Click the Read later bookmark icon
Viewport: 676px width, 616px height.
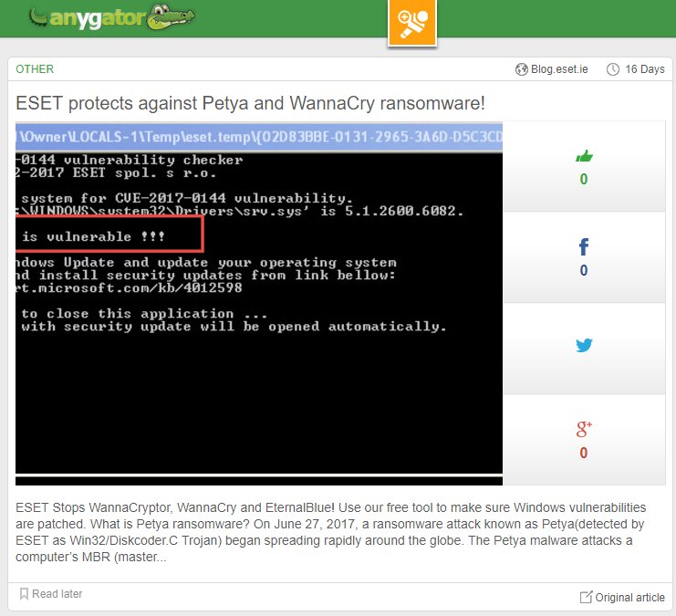tap(24, 594)
